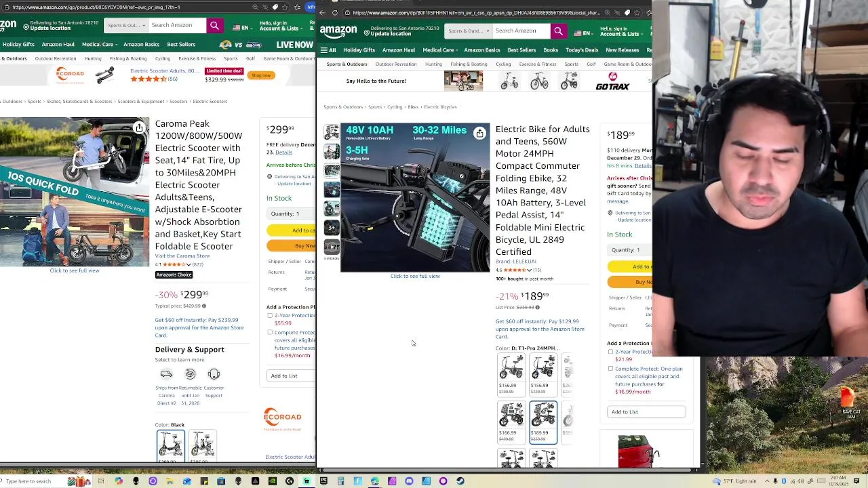Click Visit the Caroma Store link
This screenshot has width=868, height=488.
pos(182,256)
